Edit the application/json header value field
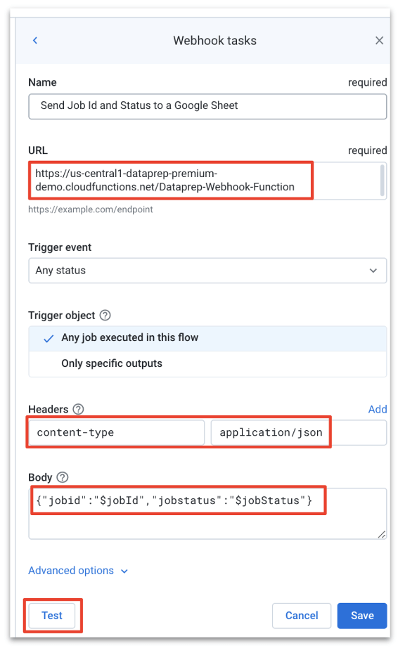This screenshot has width=398, height=648. [x=299, y=433]
